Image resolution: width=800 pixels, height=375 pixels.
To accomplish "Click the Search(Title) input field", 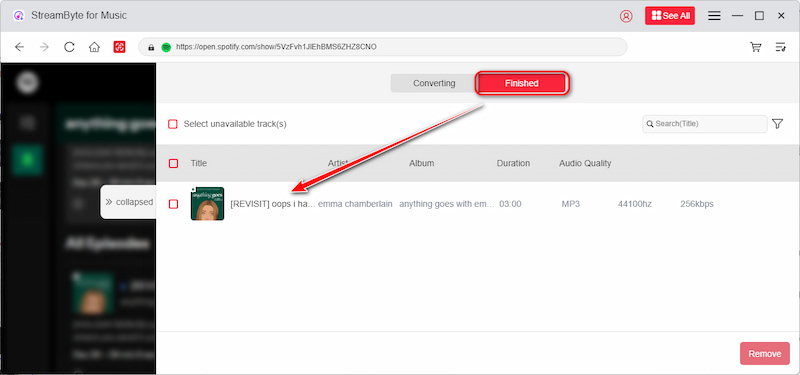I will (x=705, y=124).
